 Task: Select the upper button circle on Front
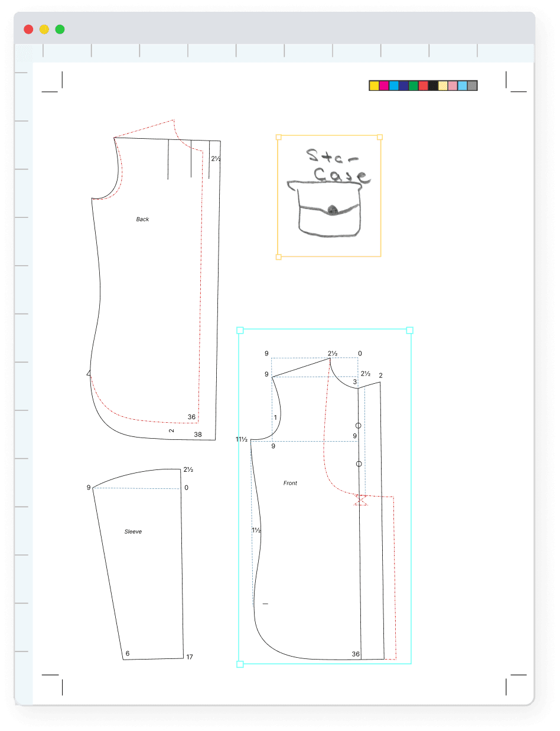(x=359, y=426)
